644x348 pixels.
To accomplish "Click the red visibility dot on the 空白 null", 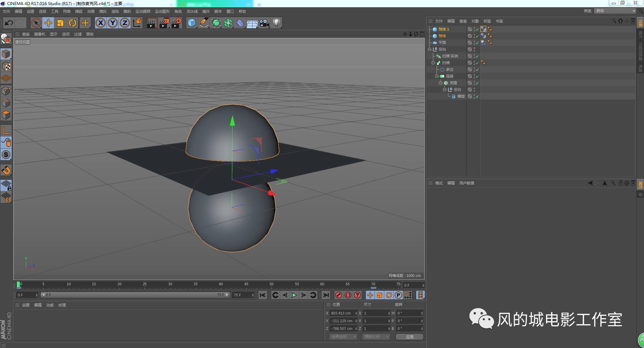I will click(x=474, y=48).
